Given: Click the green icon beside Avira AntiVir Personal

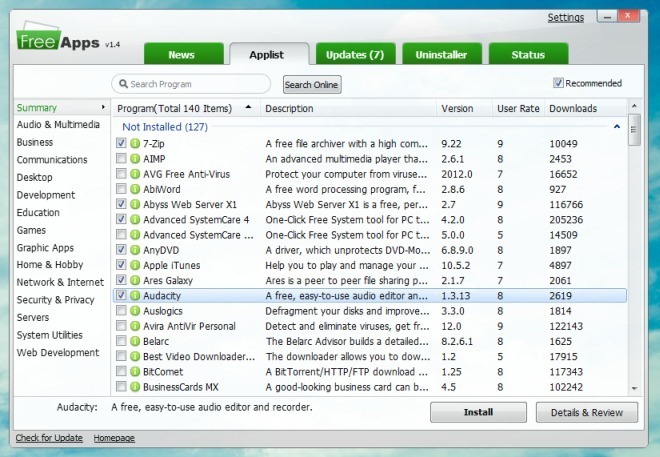Looking at the screenshot, I should click(x=135, y=326).
